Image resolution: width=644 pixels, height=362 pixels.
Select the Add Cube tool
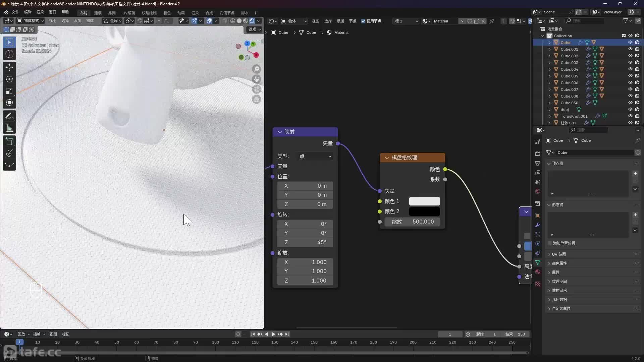point(9,141)
